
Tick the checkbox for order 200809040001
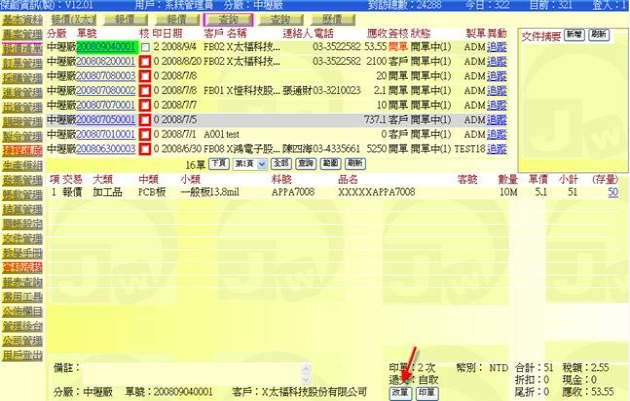point(145,47)
